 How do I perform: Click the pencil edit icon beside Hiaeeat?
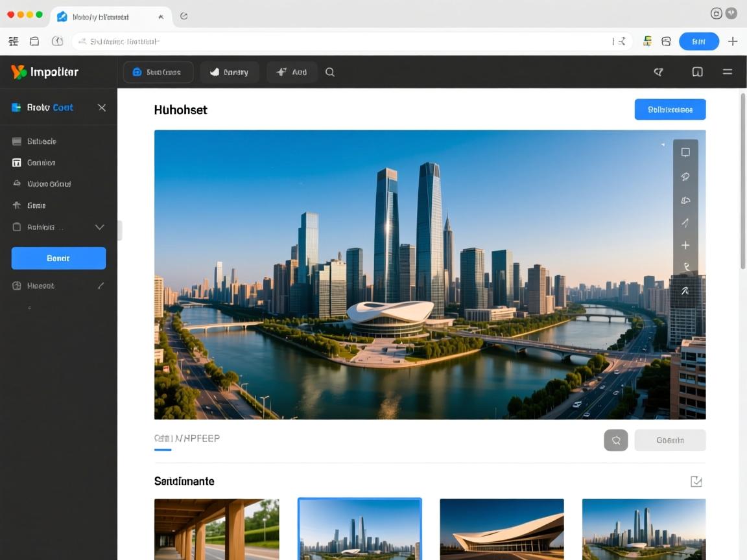point(101,285)
